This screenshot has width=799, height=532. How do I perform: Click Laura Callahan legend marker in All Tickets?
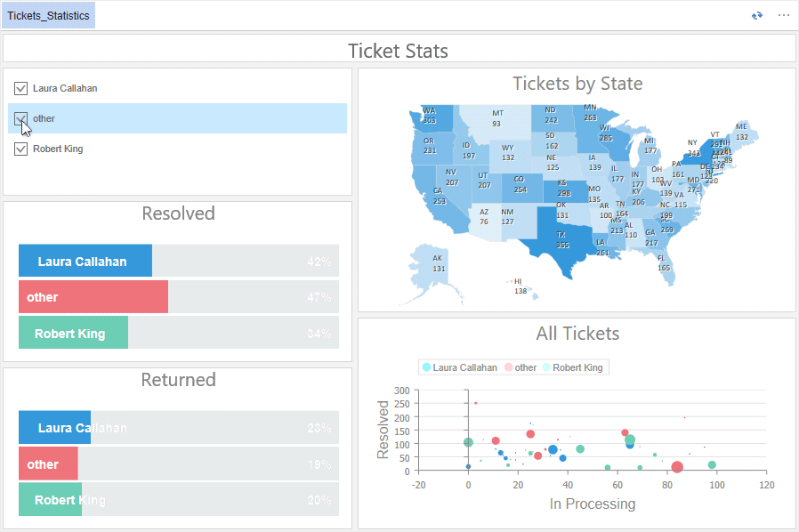point(426,367)
